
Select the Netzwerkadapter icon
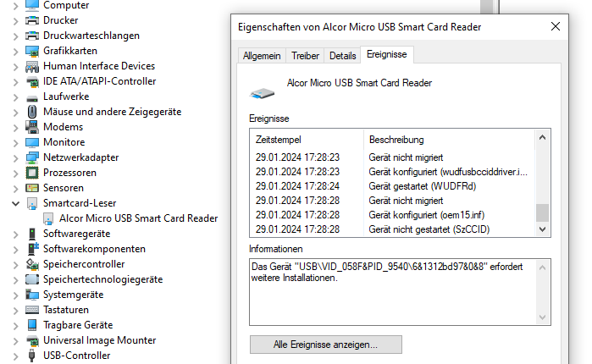tap(32, 157)
